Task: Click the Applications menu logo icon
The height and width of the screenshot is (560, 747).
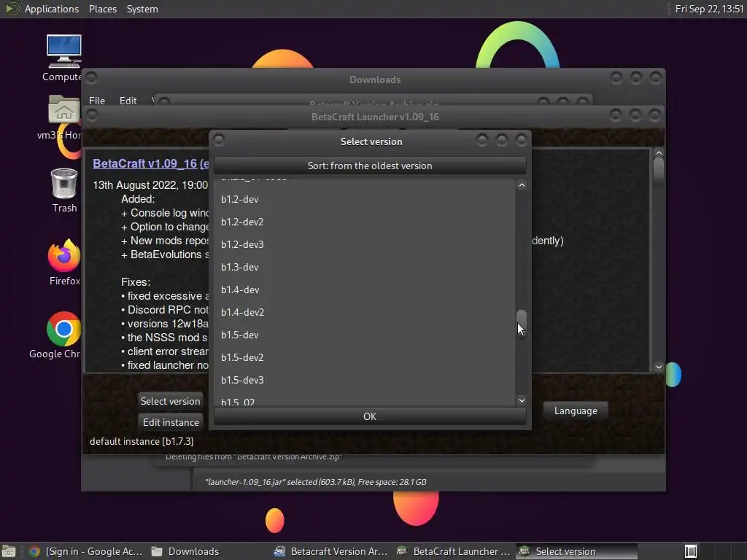Action: (x=12, y=9)
